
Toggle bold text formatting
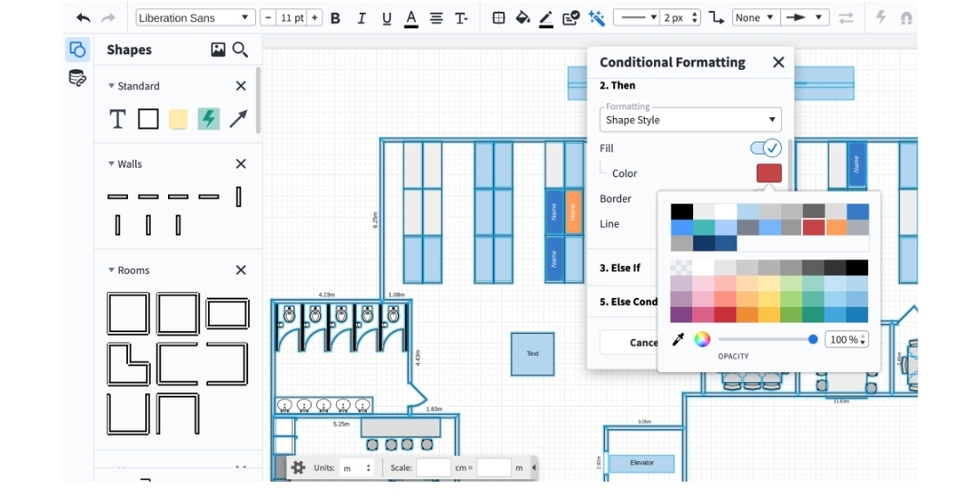(x=335, y=18)
